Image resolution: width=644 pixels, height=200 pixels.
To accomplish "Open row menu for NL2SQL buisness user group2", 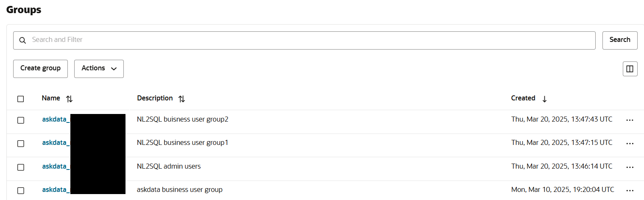I will (630, 120).
